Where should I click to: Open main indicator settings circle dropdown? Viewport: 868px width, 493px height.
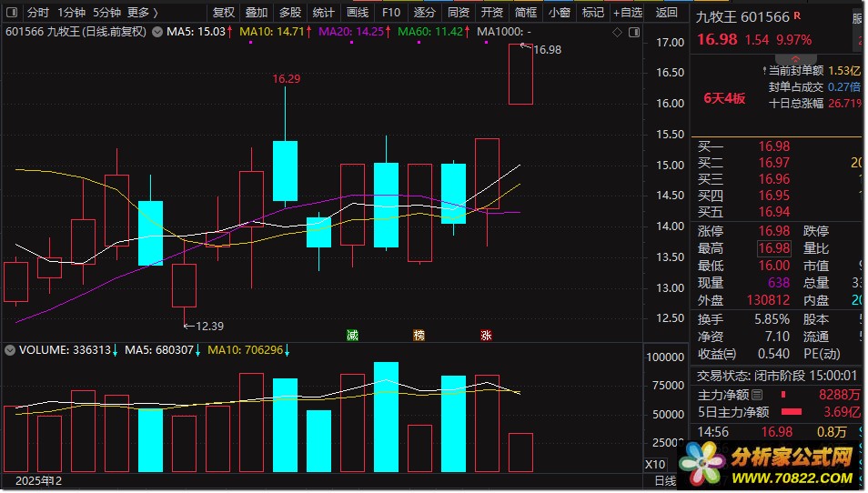(x=157, y=32)
